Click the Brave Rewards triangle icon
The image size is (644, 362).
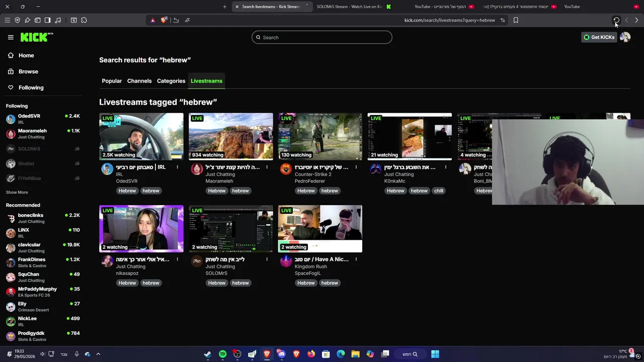click(153, 20)
